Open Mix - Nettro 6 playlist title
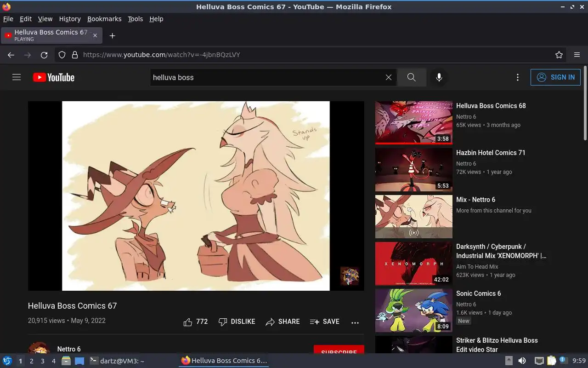The height and width of the screenshot is (368, 588). pos(476,200)
